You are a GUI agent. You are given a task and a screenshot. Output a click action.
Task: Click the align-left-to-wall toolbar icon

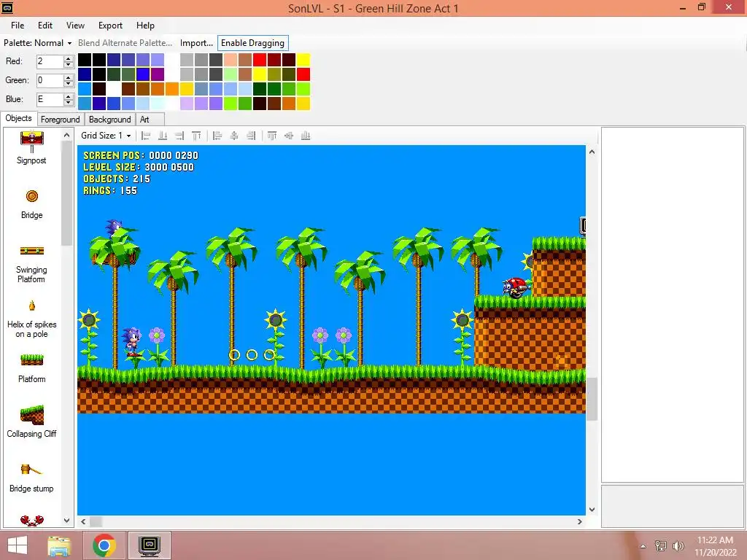146,136
